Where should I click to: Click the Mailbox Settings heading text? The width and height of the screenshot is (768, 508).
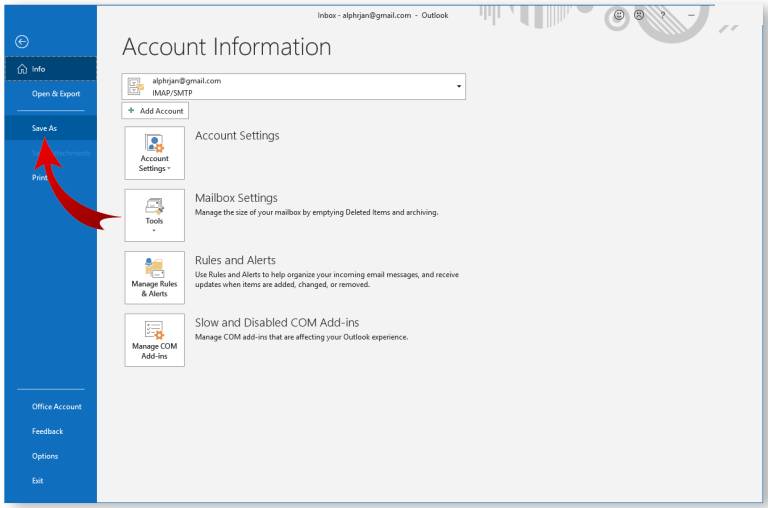236,198
